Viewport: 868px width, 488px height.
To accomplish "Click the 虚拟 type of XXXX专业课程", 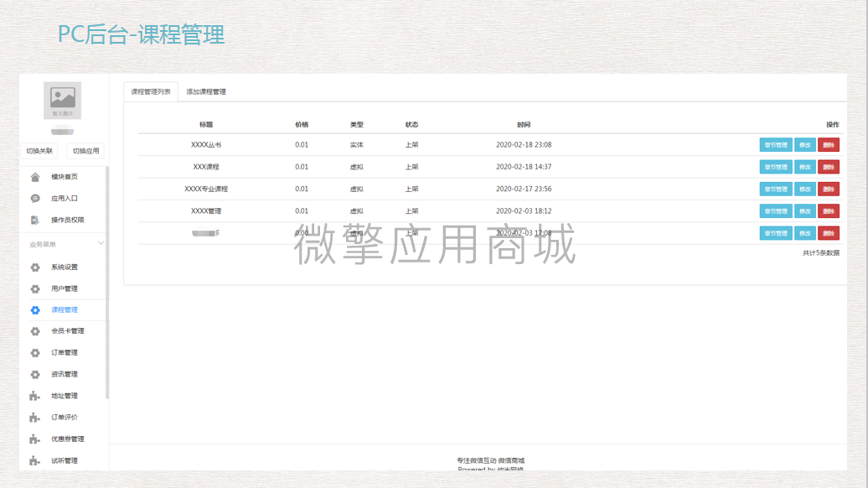I will (357, 189).
